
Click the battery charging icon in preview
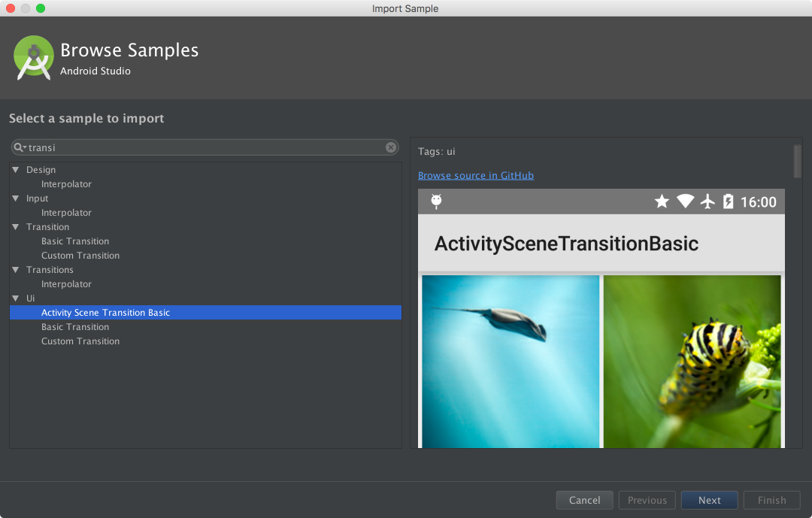tap(728, 201)
